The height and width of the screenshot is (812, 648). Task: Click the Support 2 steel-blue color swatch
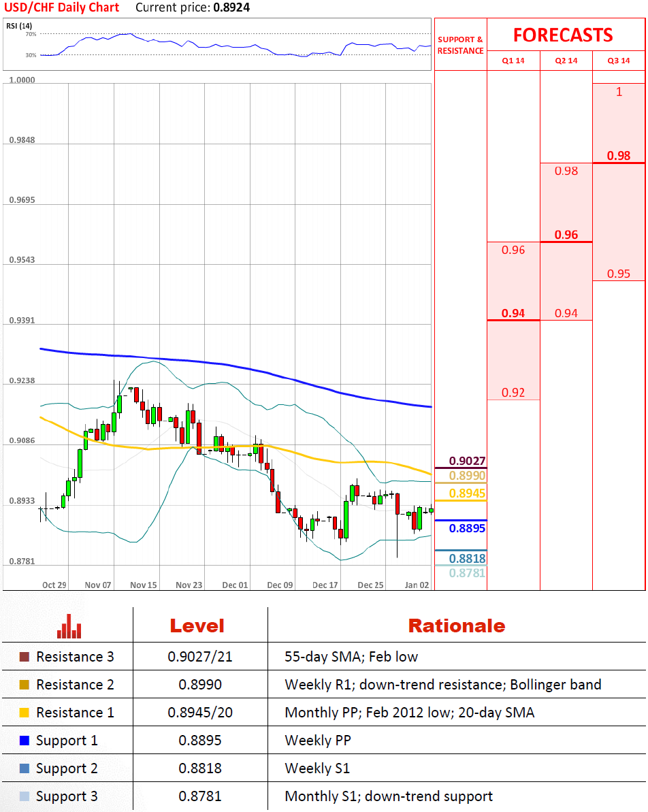(x=25, y=768)
